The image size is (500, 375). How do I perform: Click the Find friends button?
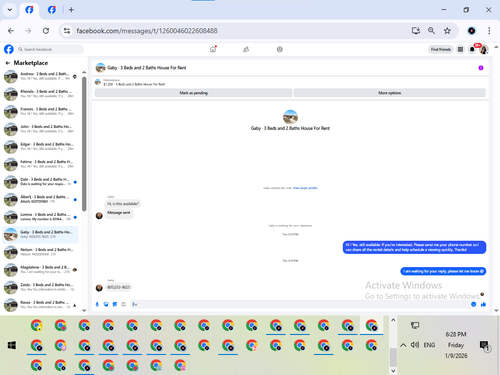(440, 49)
